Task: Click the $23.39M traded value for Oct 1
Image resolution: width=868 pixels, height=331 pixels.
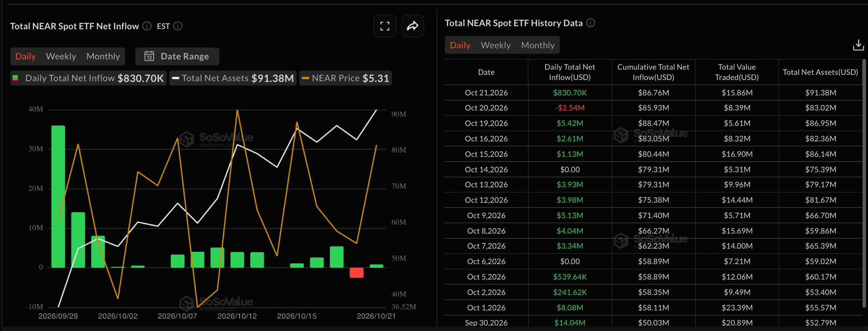Action: point(737,308)
